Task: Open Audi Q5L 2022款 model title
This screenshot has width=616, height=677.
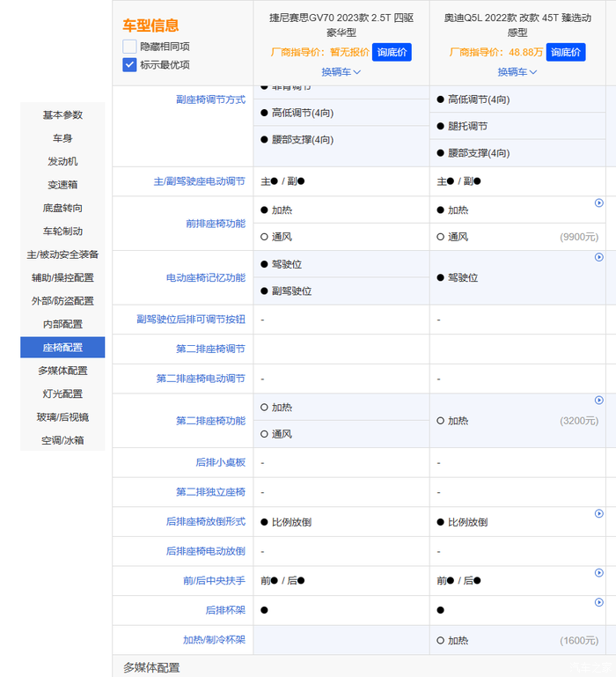Action: coord(517,24)
